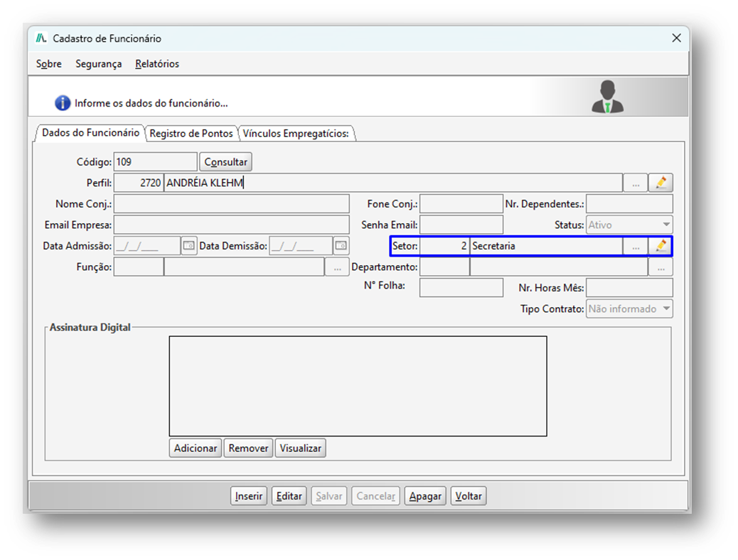738x560 pixels.
Task: Click the Cancelar button
Action: (375, 496)
